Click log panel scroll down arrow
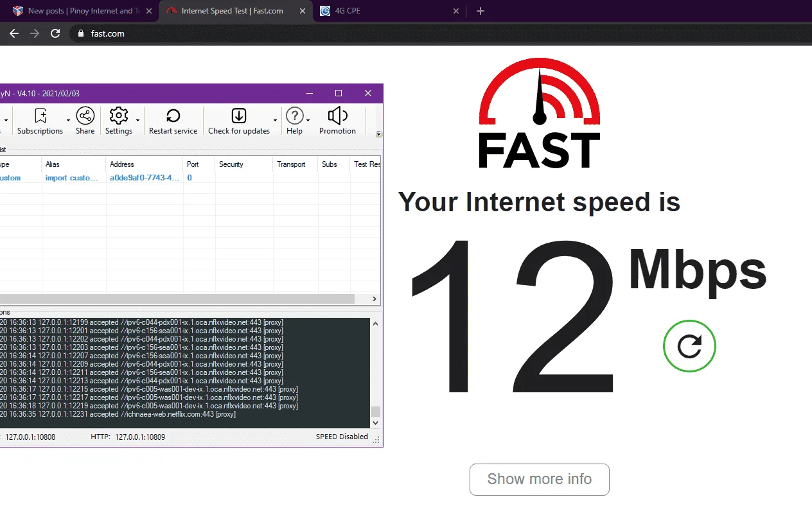Image resolution: width=812 pixels, height=513 pixels. [x=376, y=423]
